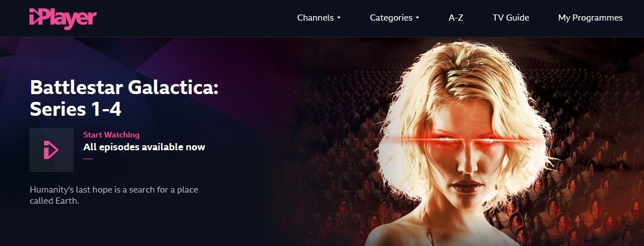Open My Programmes

pyautogui.click(x=590, y=18)
